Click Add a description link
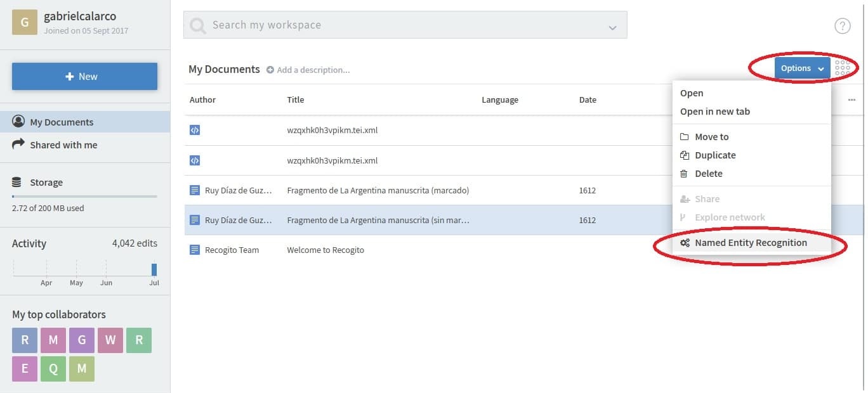Screen dimensions: 868x393 point(312,70)
